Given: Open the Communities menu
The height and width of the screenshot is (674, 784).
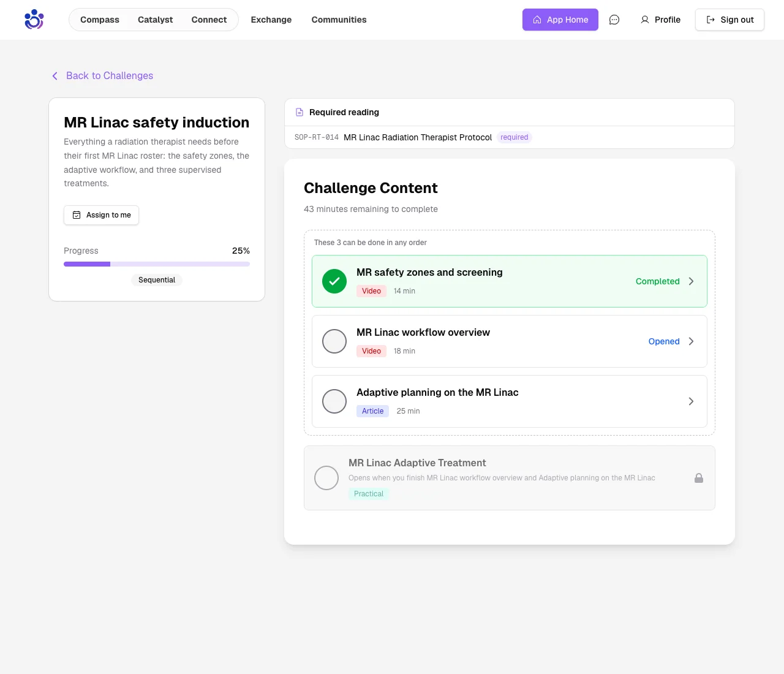Looking at the screenshot, I should click(x=339, y=20).
